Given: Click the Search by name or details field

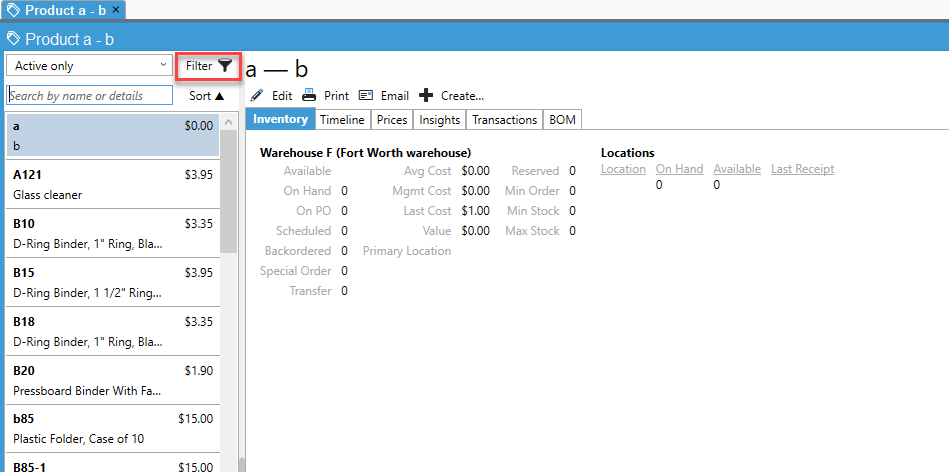Looking at the screenshot, I should [90, 96].
